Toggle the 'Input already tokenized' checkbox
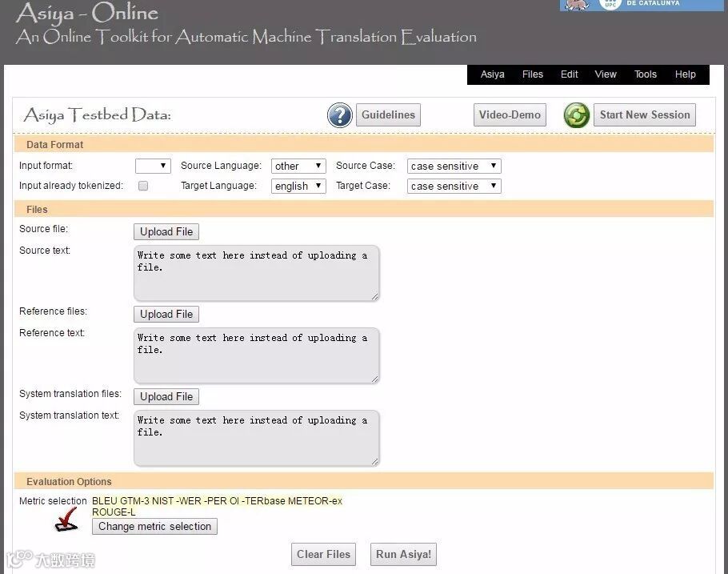728x574 pixels. point(143,186)
